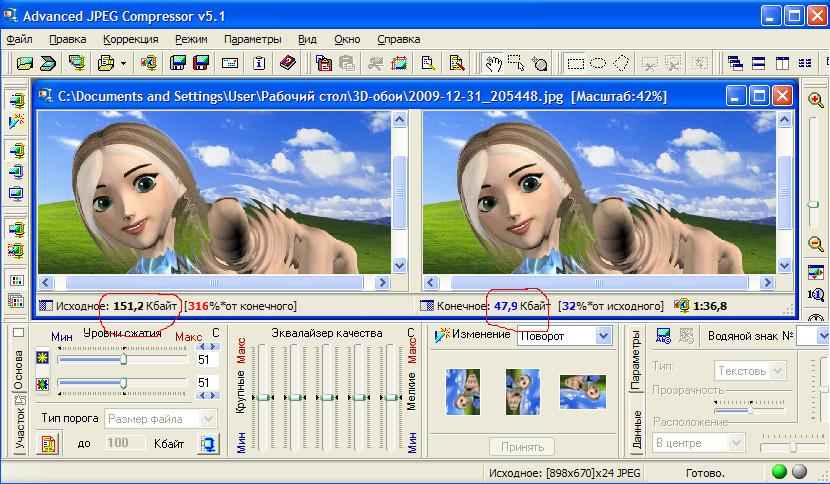This screenshot has width=830, height=484.
Task: Click lower stepper arrows below second 51
Action: point(207,395)
